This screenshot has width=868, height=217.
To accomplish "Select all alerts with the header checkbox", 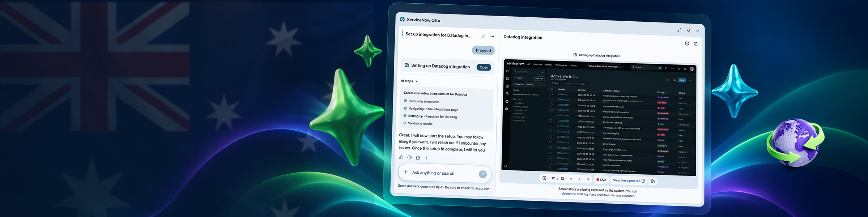I will pyautogui.click(x=552, y=89).
